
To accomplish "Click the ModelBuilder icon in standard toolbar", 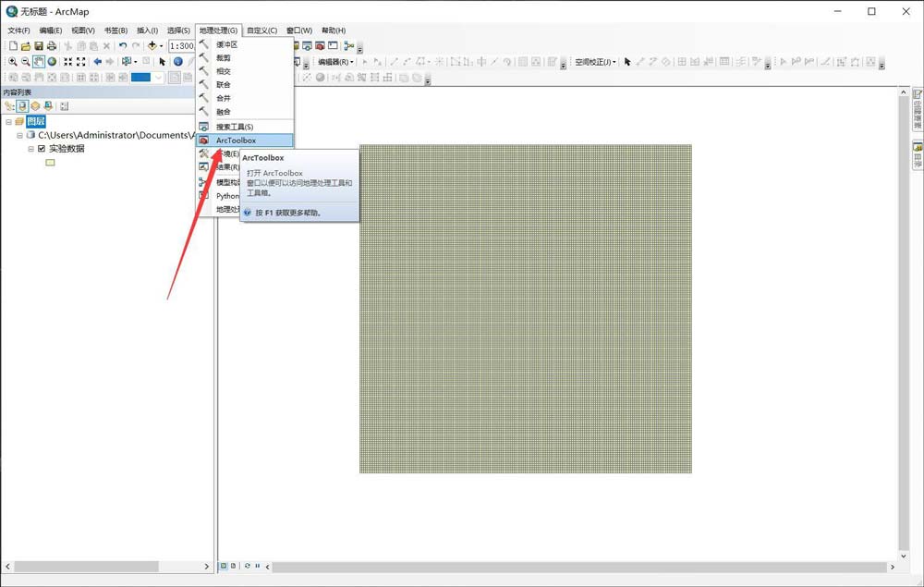I will coord(349,46).
